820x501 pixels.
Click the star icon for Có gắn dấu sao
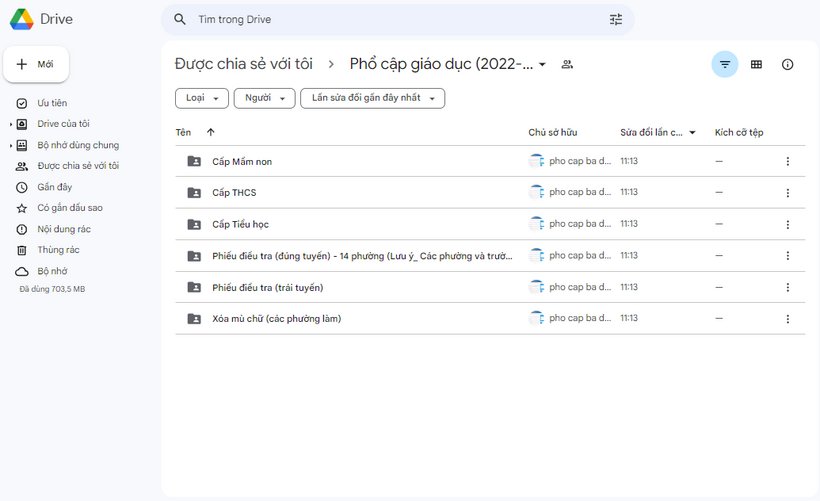click(21, 208)
